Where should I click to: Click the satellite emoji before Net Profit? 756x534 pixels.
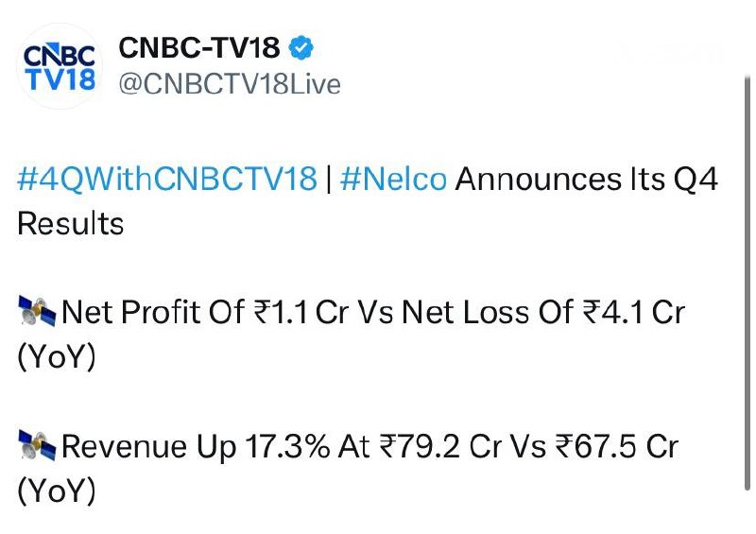point(37,312)
